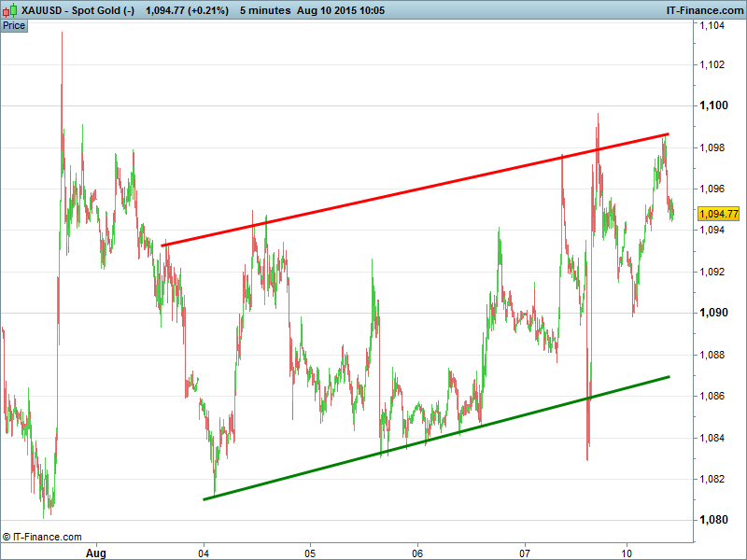Select the green lower trendline
This screenshot has width=747, height=560.
coord(436,438)
